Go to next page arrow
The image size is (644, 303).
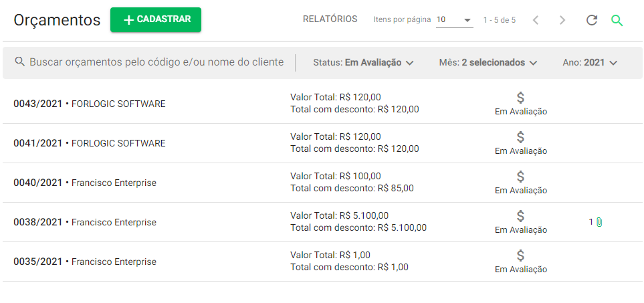562,19
